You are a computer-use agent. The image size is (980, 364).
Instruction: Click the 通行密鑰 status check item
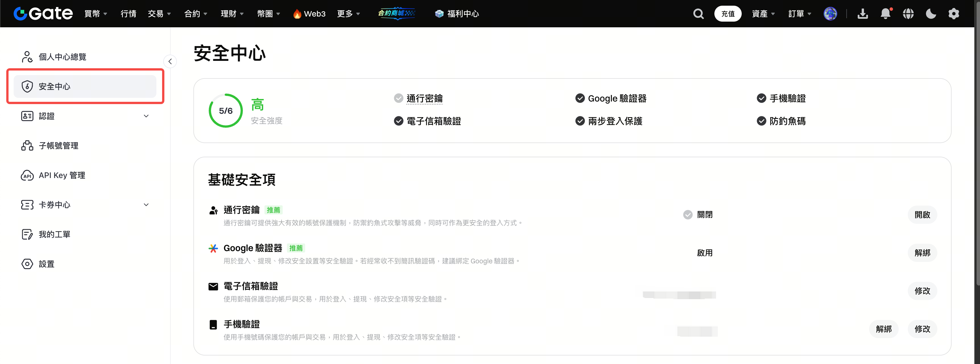click(424, 98)
